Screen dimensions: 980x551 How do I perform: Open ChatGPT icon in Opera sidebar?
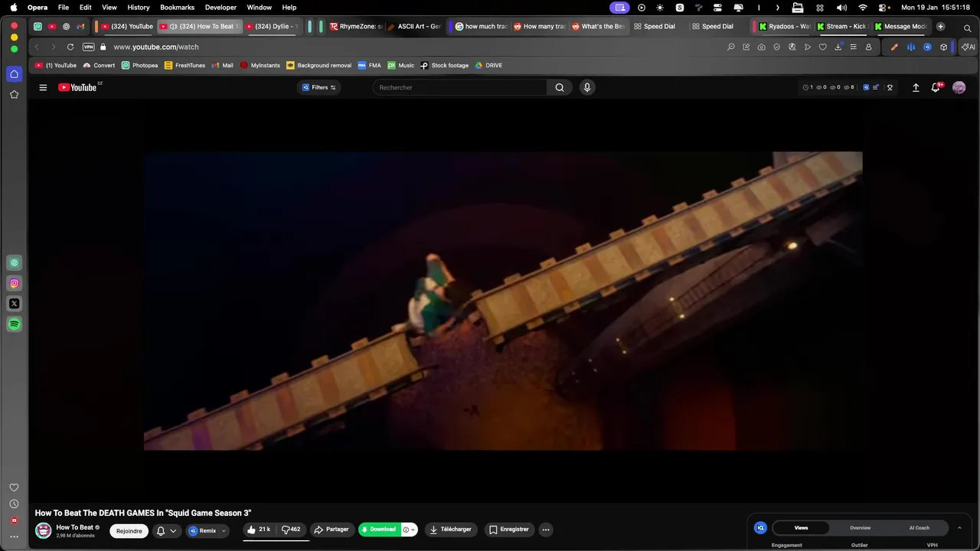click(14, 262)
